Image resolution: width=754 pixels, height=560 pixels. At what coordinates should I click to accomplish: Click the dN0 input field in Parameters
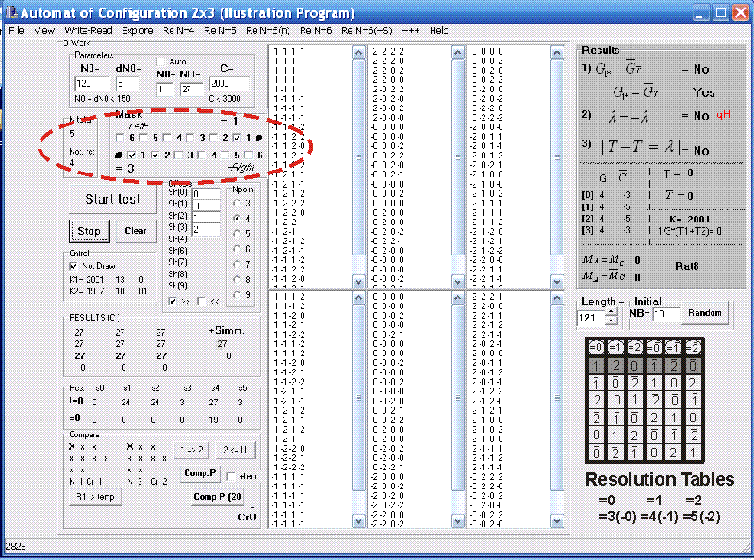[127, 84]
